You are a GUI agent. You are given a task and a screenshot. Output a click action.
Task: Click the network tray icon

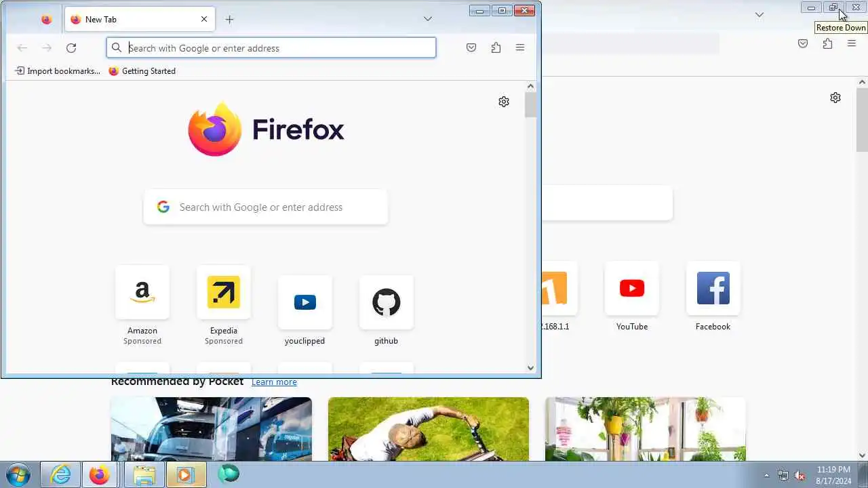783,475
